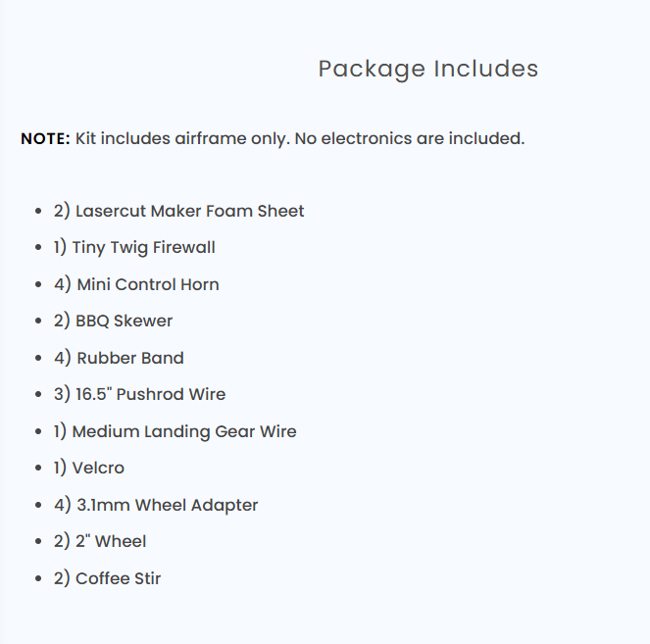
Task: Click the bold "NOTE:" label
Action: (45, 138)
